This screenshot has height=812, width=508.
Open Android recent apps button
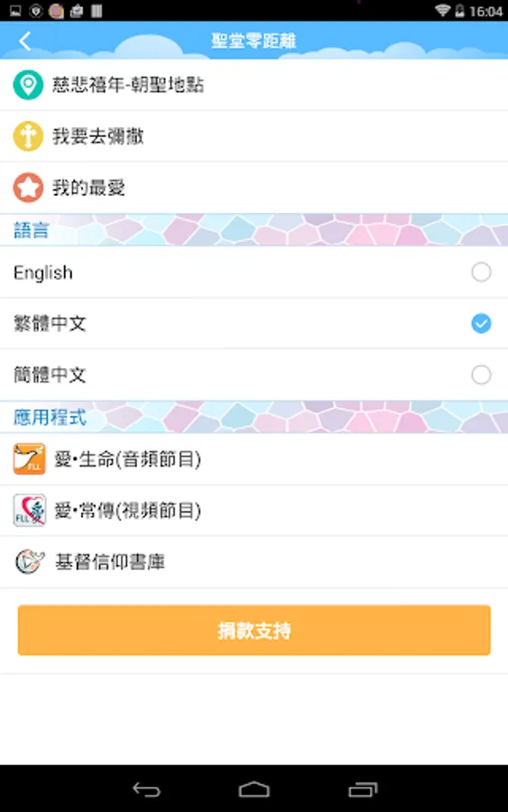[x=363, y=789]
